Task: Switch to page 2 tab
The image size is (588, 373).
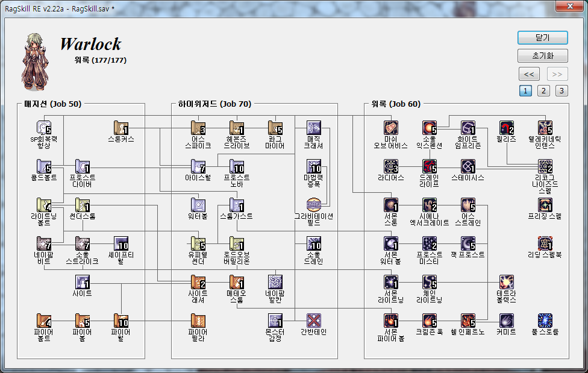Action: [x=543, y=91]
